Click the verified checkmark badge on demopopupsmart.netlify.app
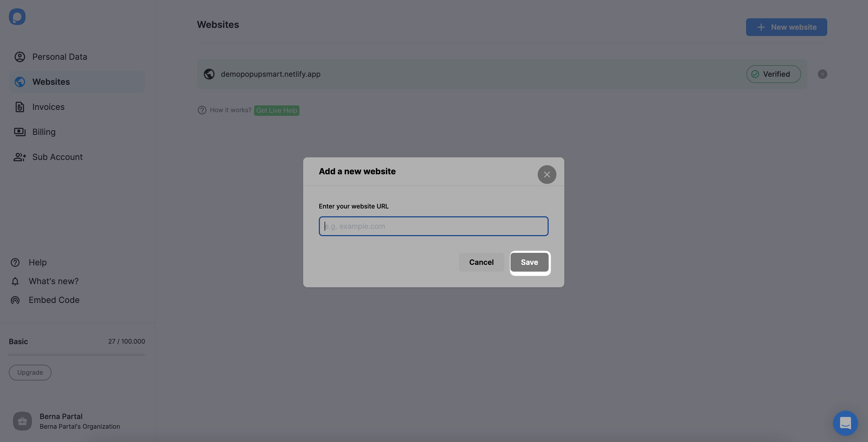This screenshot has height=442, width=868. (x=755, y=74)
